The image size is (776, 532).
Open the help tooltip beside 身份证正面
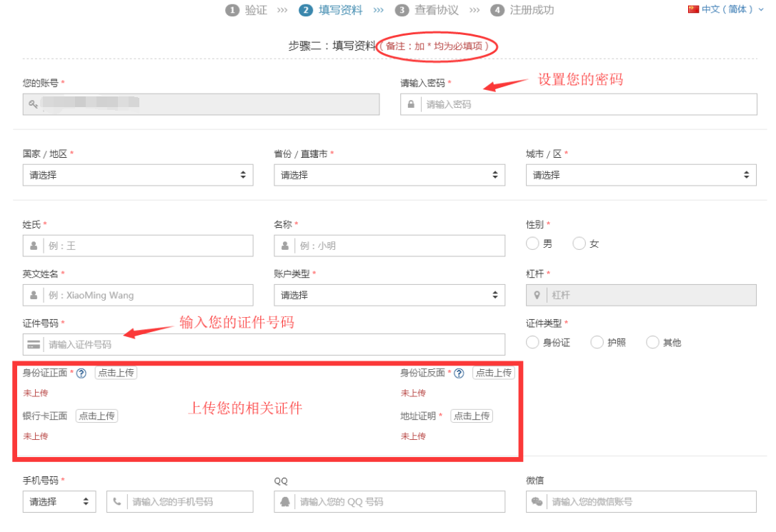[x=81, y=373]
